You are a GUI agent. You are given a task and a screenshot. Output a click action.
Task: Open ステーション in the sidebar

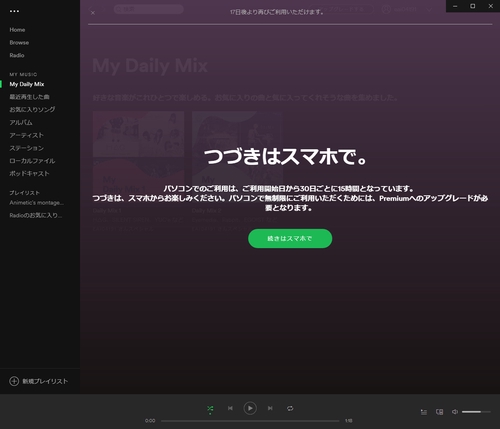[27, 148]
